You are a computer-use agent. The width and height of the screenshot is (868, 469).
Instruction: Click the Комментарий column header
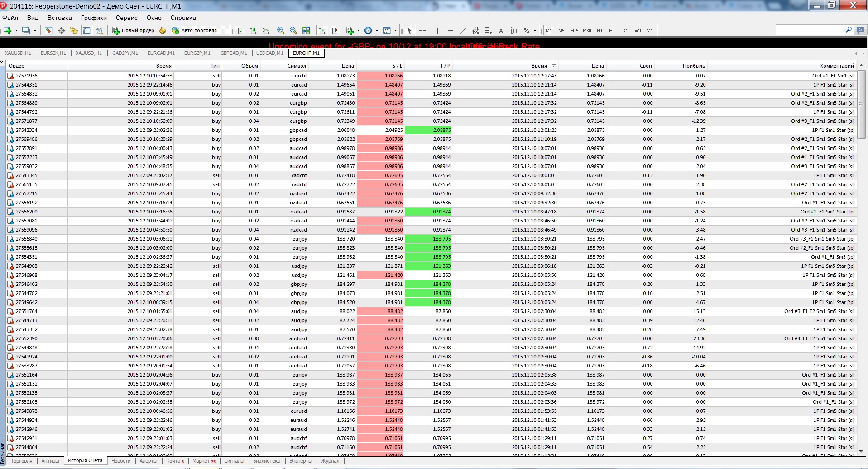click(x=782, y=66)
